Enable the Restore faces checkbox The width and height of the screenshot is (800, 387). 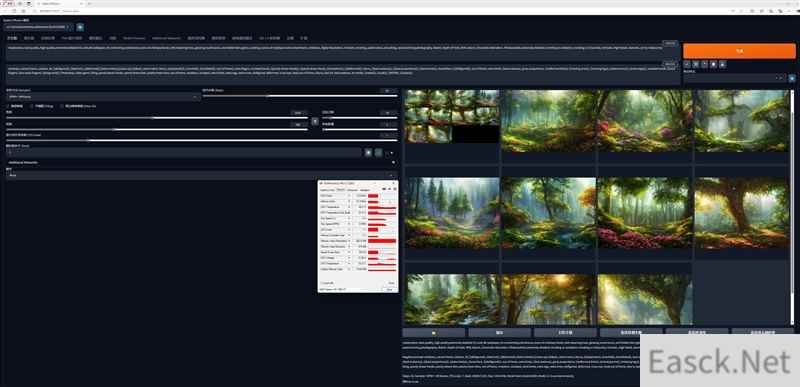tap(9, 106)
